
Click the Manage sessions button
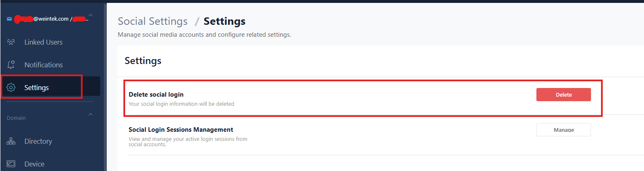click(x=563, y=130)
